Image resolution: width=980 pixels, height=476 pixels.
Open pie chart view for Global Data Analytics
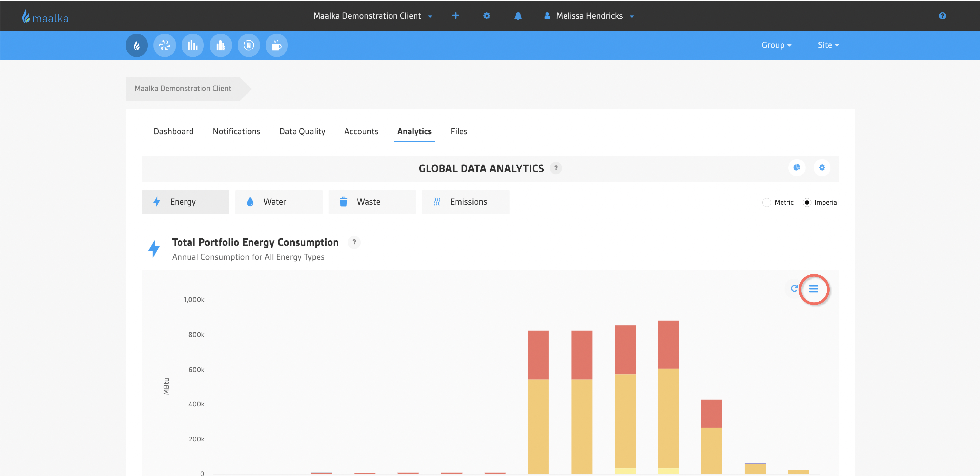pos(797,168)
